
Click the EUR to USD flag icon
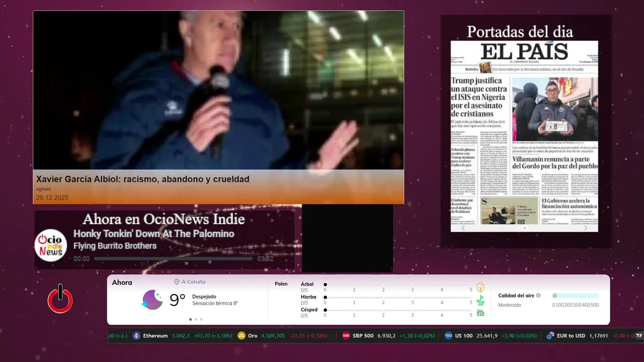pyautogui.click(x=550, y=336)
